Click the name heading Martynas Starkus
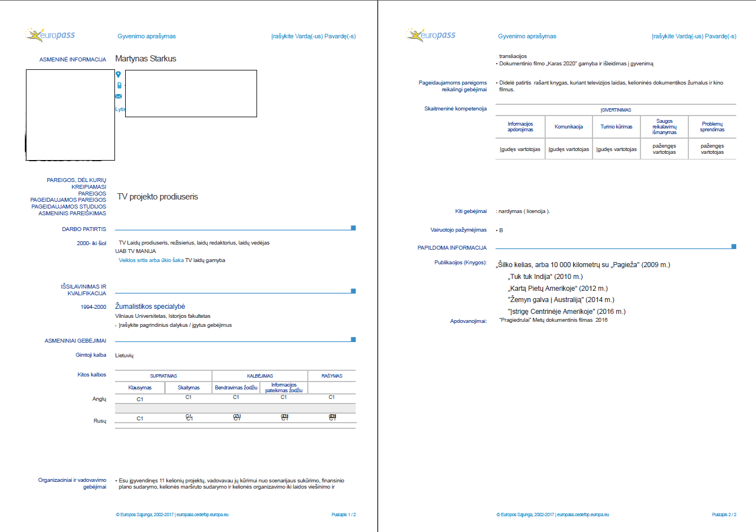This screenshot has height=532, width=756. pos(145,59)
